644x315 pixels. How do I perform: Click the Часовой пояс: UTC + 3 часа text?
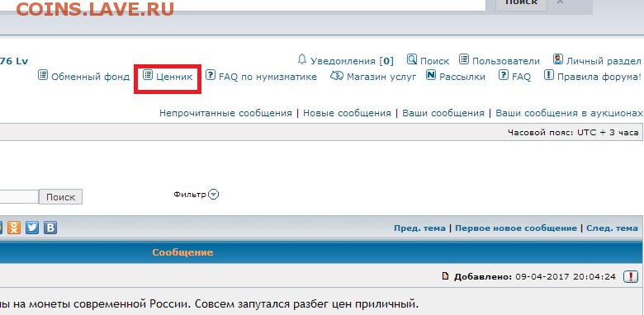point(573,133)
